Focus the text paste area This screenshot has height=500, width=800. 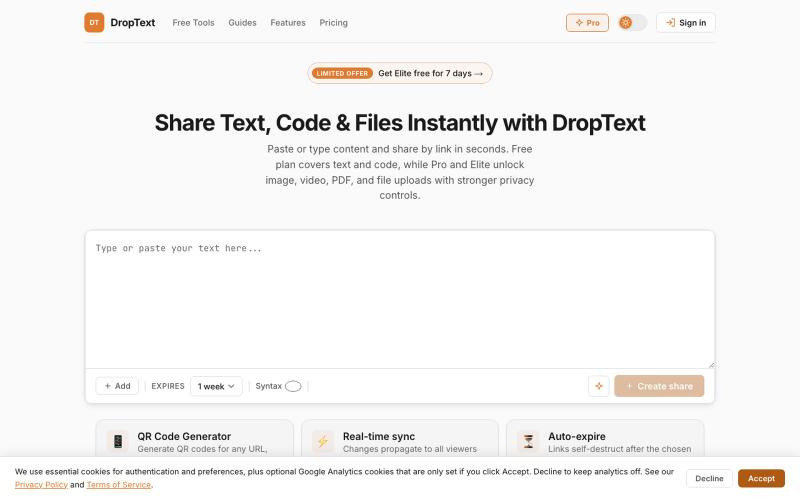399,299
